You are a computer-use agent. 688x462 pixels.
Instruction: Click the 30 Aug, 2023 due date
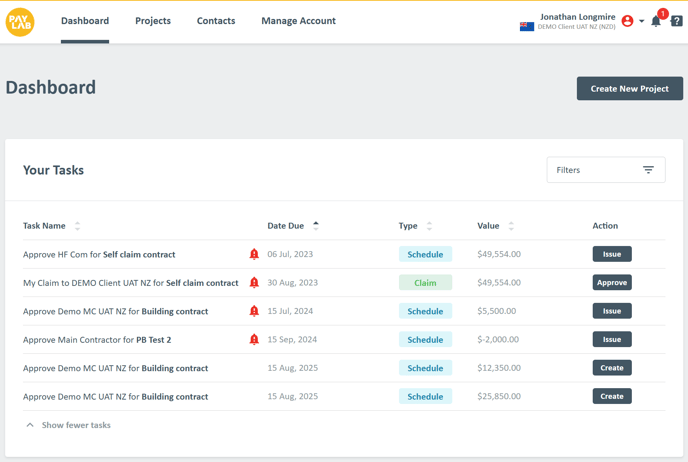pyautogui.click(x=293, y=283)
